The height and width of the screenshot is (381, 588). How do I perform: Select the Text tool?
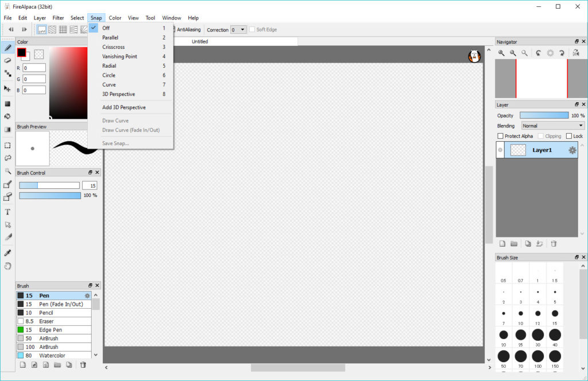pyautogui.click(x=7, y=212)
